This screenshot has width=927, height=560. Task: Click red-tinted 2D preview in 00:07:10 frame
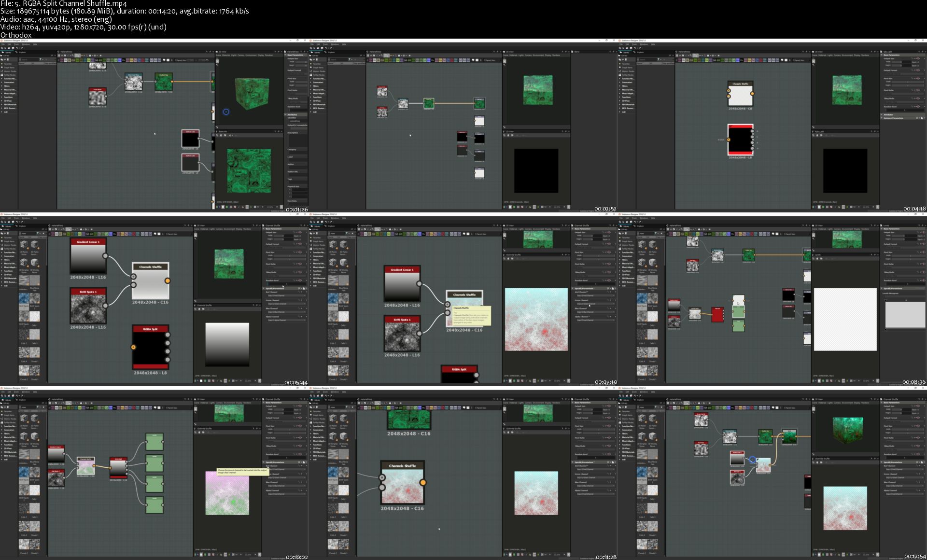(x=536, y=319)
